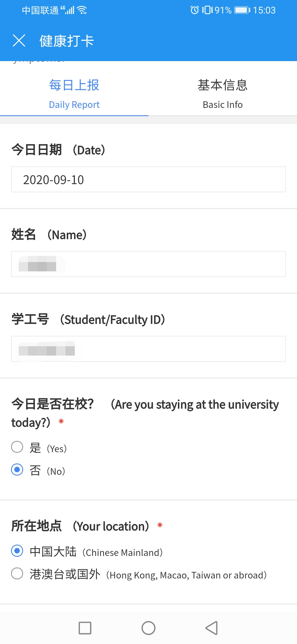Tap the vibrate mode status icon

208,10
